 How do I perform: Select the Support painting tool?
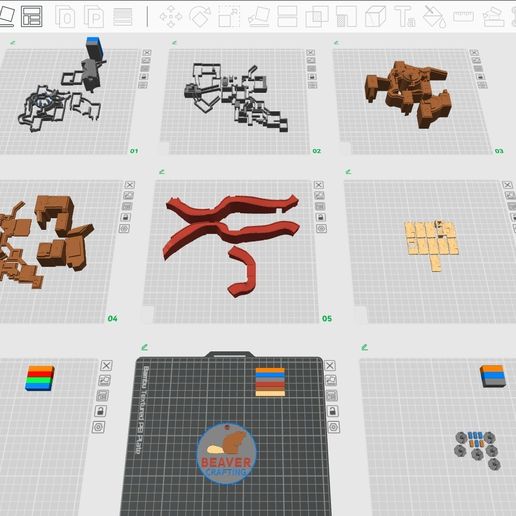coord(346,16)
